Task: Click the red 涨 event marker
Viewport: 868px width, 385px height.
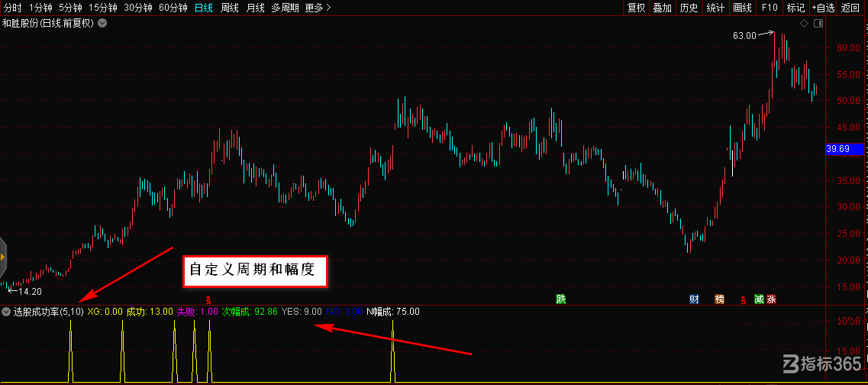Action: 772,299
